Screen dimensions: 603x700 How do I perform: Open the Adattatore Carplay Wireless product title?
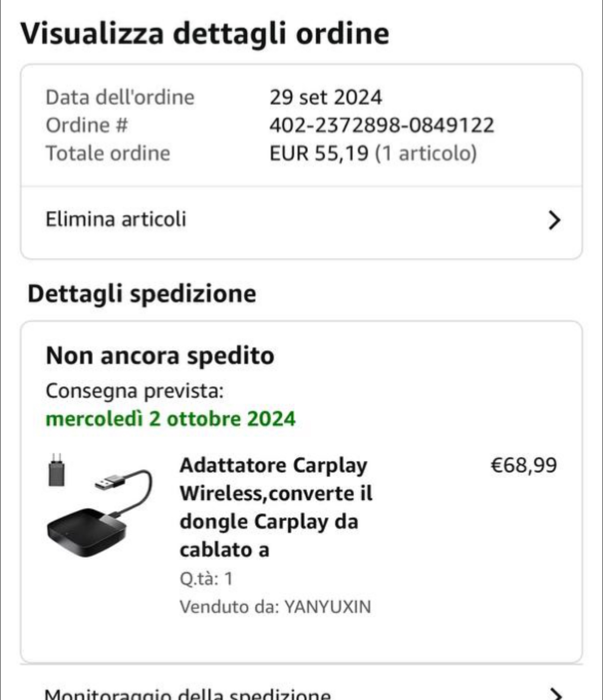pyautogui.click(x=276, y=507)
